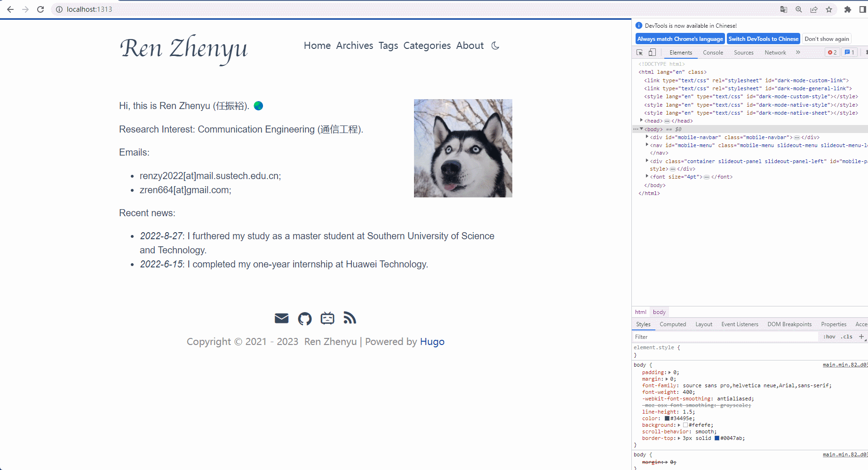868x470 pixels.
Task: Bookmark this tab with the star
Action: pyautogui.click(x=829, y=9)
